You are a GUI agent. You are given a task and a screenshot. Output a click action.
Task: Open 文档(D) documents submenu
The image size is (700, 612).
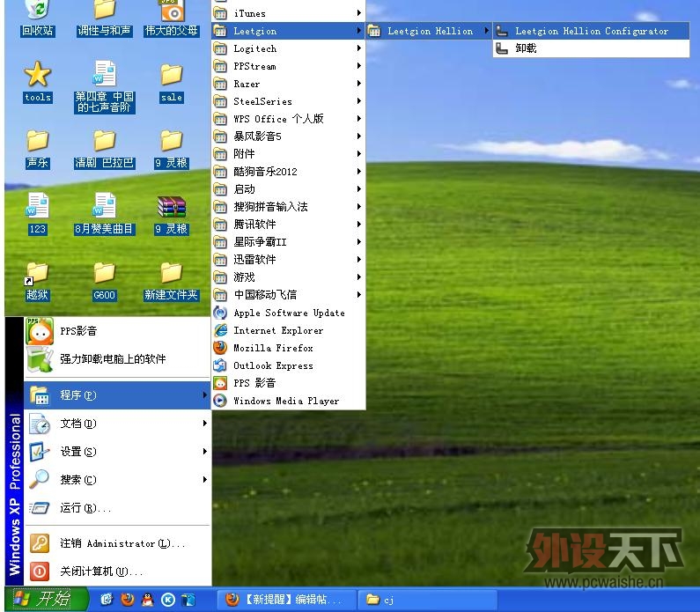tap(117, 424)
